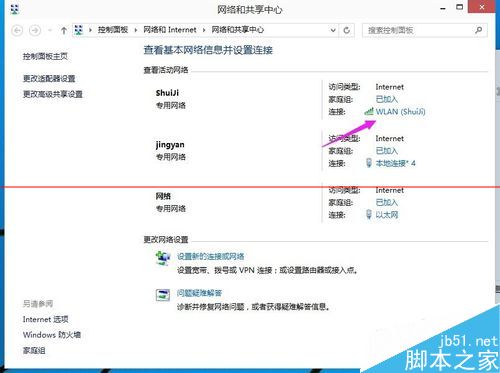Viewport: 500px width, 373px height.
Task: Open 更改适配器设置
Action: coord(49,78)
